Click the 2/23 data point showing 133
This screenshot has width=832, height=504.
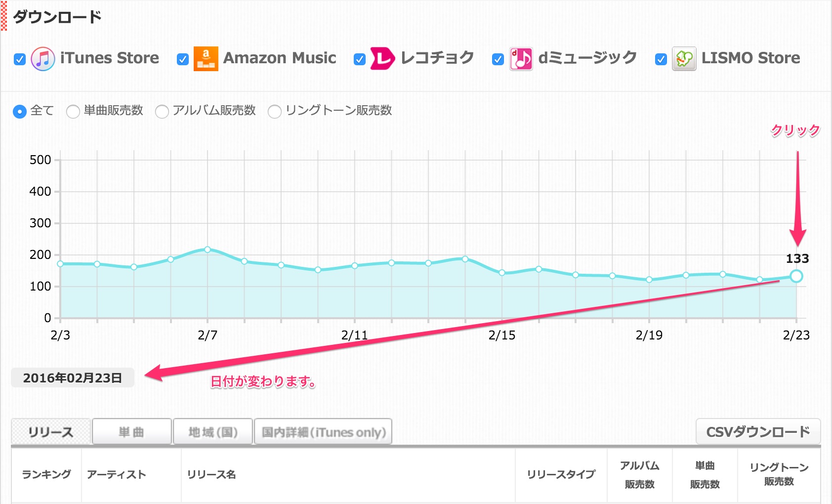[796, 276]
